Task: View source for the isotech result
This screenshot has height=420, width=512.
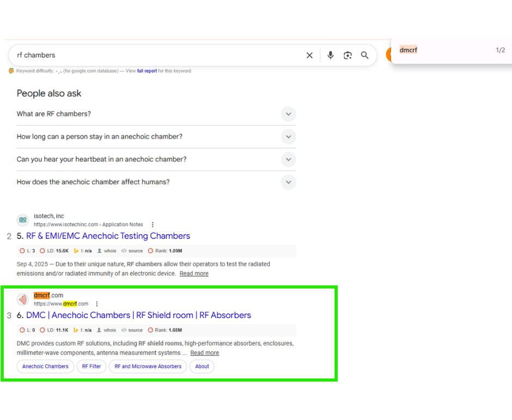Action: (x=132, y=251)
